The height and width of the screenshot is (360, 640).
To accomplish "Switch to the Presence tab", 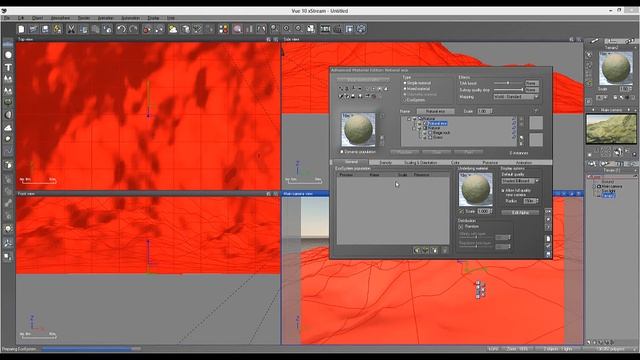I will tap(490, 162).
